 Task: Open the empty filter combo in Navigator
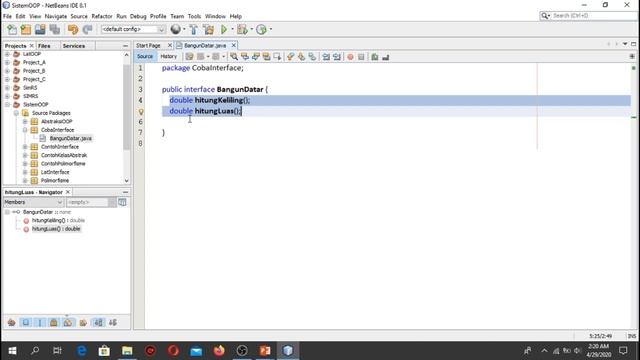(91, 202)
